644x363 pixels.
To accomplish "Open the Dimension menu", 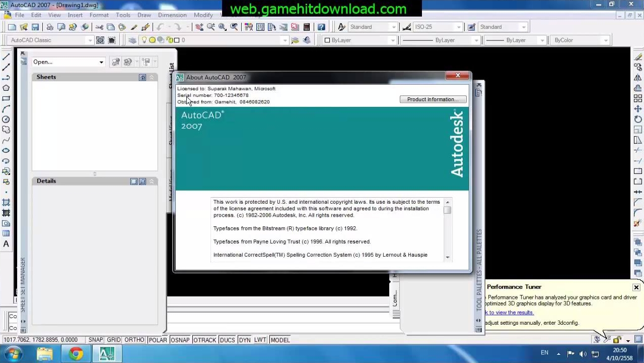I will pyautogui.click(x=172, y=15).
